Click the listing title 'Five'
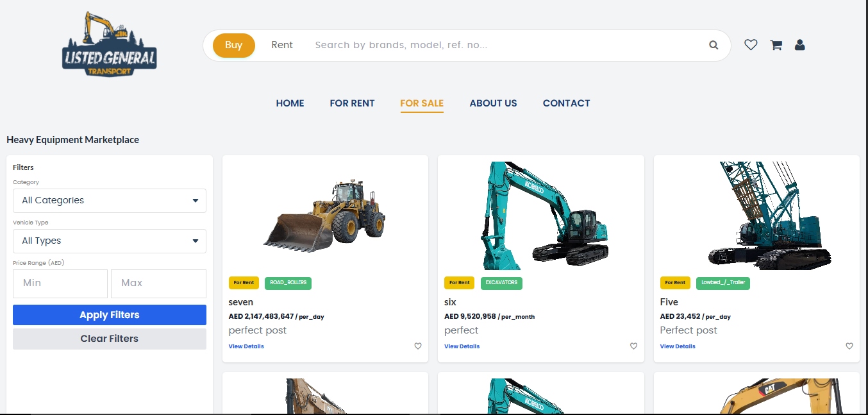 (x=669, y=302)
